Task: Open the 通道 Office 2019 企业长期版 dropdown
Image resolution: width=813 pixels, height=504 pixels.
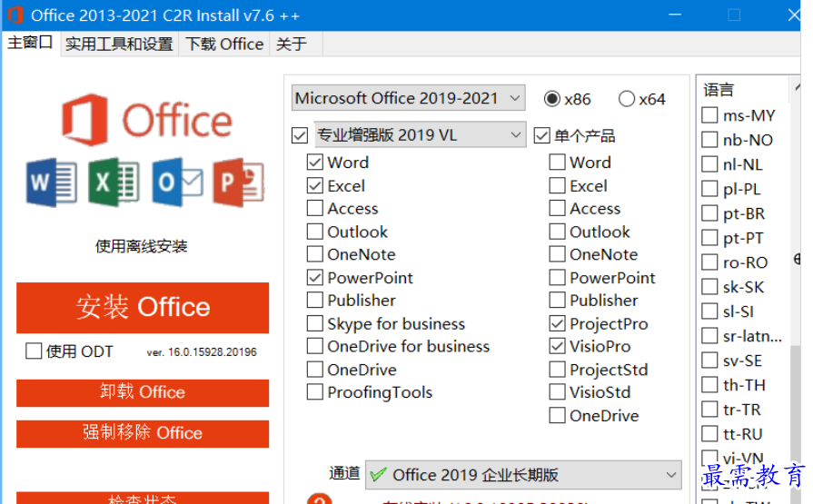Action: point(523,474)
